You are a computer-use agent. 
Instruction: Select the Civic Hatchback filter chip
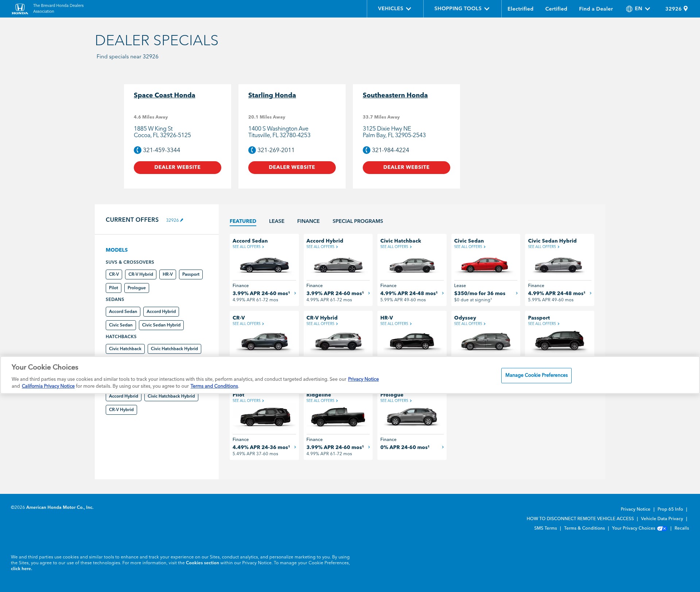pos(125,349)
